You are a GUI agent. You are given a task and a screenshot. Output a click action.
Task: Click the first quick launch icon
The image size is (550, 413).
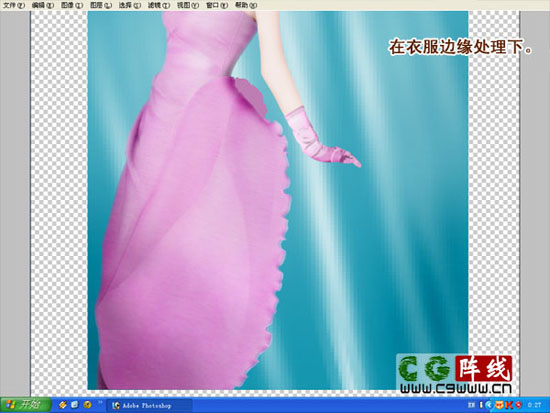point(62,405)
